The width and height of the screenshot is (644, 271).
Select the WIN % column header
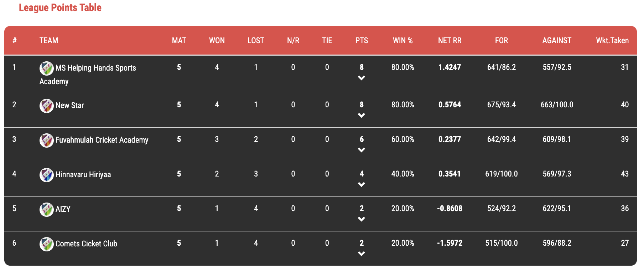(402, 41)
